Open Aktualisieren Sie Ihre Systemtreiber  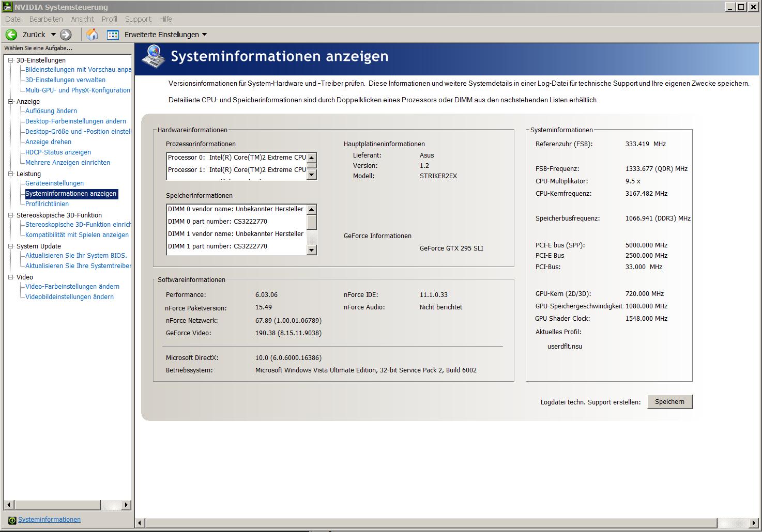click(x=78, y=266)
